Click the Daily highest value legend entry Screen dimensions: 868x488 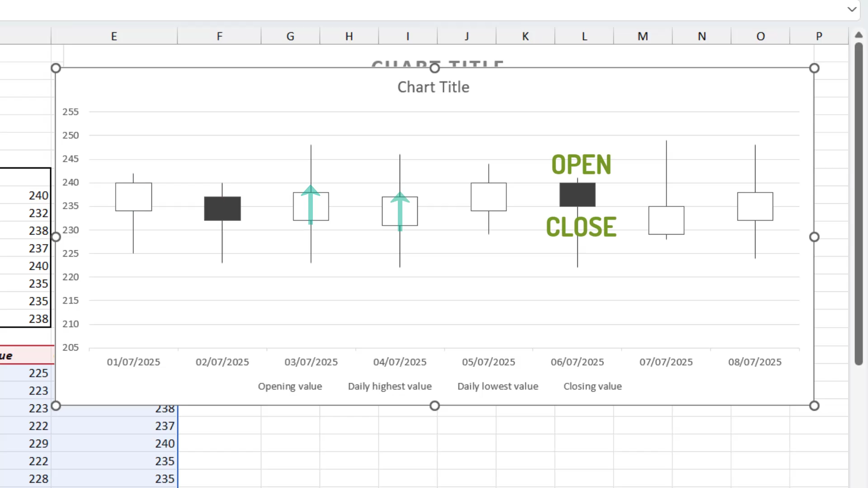click(390, 386)
